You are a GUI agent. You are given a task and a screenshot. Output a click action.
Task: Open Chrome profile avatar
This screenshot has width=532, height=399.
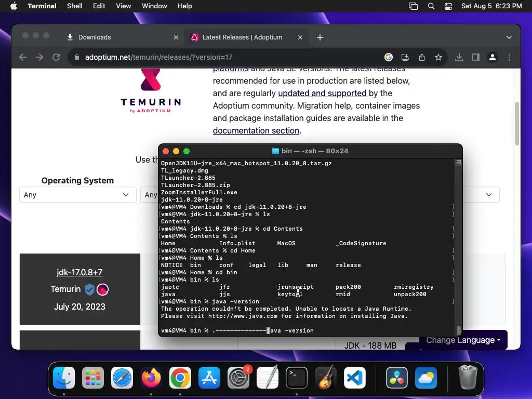tap(493, 57)
